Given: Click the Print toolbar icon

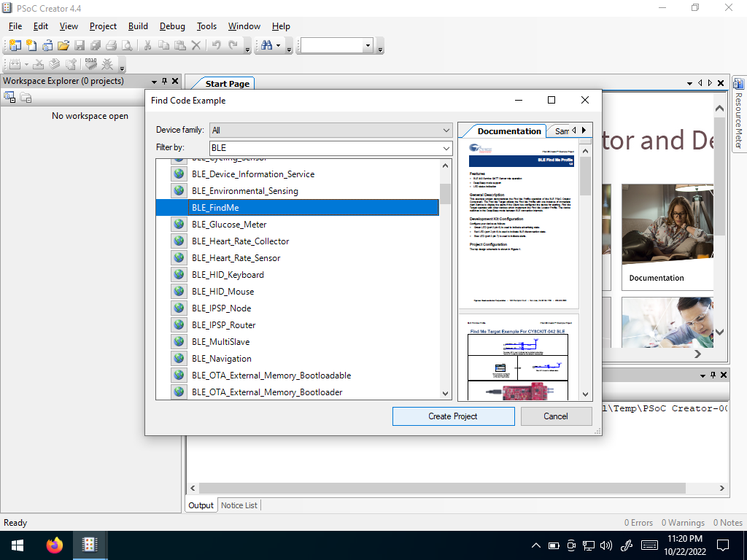Looking at the screenshot, I should coord(112,45).
